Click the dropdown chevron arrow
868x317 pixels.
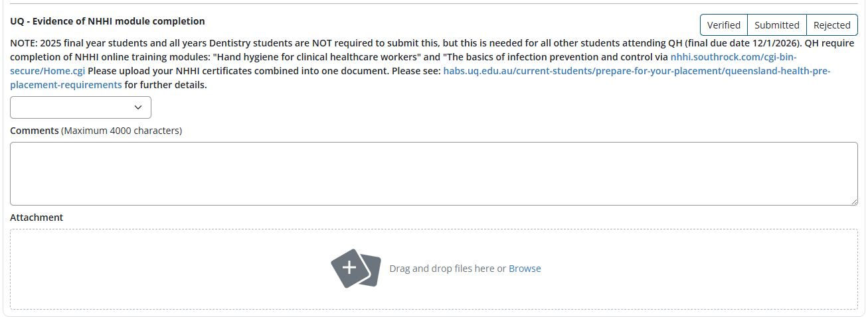tap(138, 107)
